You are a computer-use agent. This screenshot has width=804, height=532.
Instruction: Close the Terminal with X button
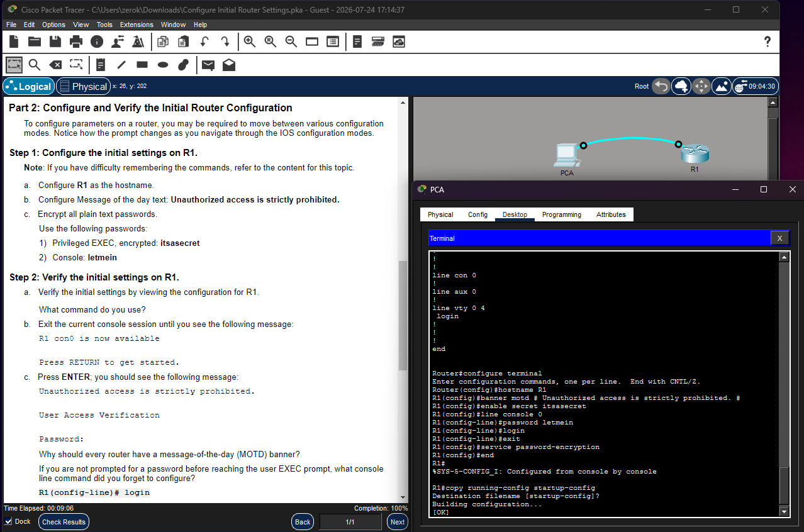coord(779,238)
